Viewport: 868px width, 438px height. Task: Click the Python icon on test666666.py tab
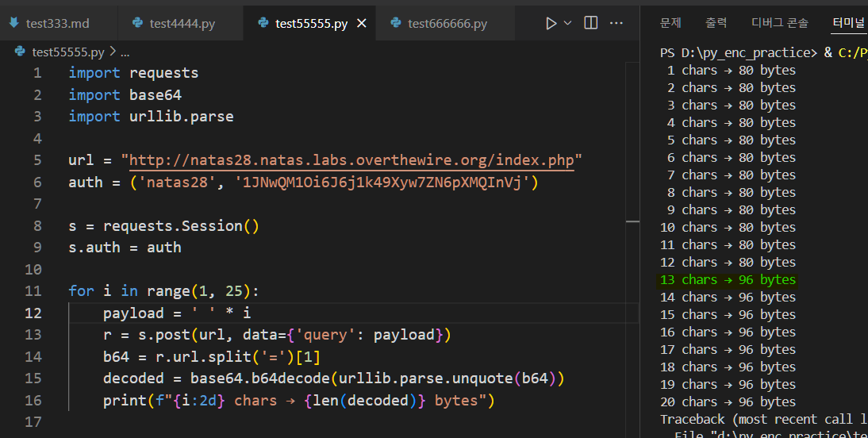pos(395,24)
